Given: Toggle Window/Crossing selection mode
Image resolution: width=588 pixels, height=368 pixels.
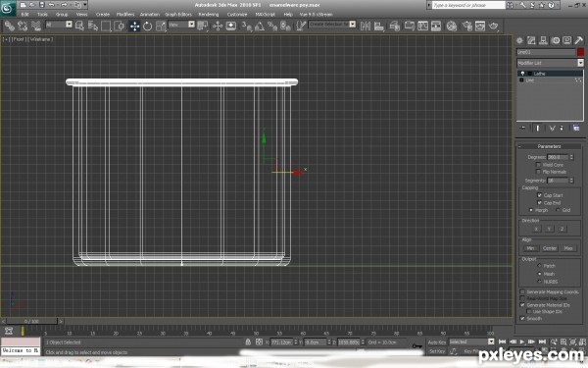Looking at the screenshot, I should coord(120,26).
